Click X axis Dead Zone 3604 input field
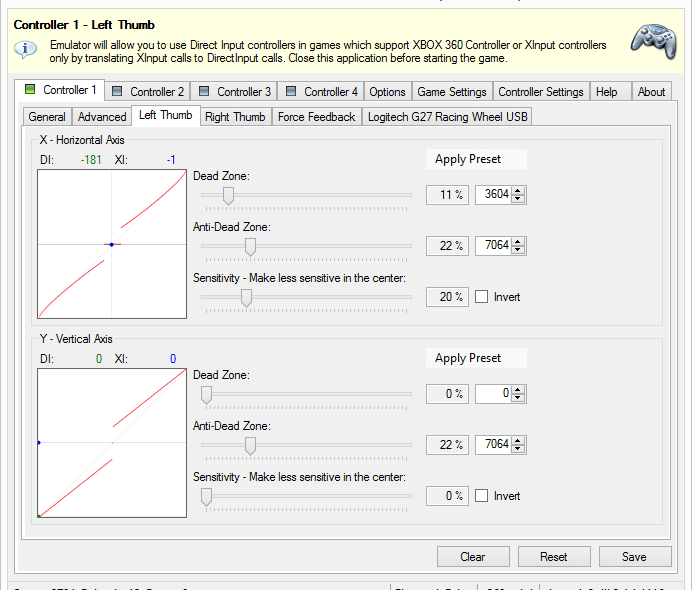692x590 pixels. click(x=493, y=195)
